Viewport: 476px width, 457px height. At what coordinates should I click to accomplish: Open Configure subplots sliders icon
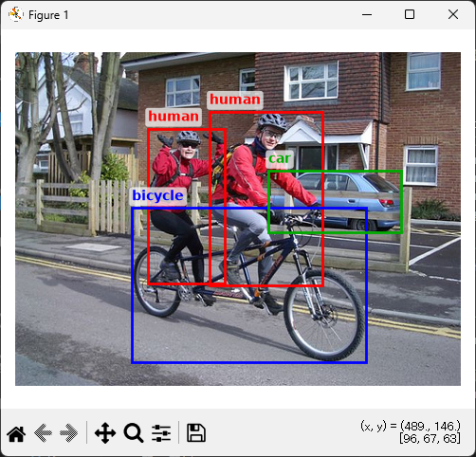click(161, 433)
